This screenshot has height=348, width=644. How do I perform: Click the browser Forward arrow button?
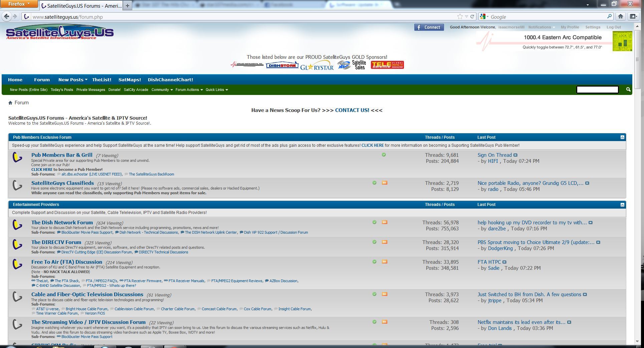point(15,16)
